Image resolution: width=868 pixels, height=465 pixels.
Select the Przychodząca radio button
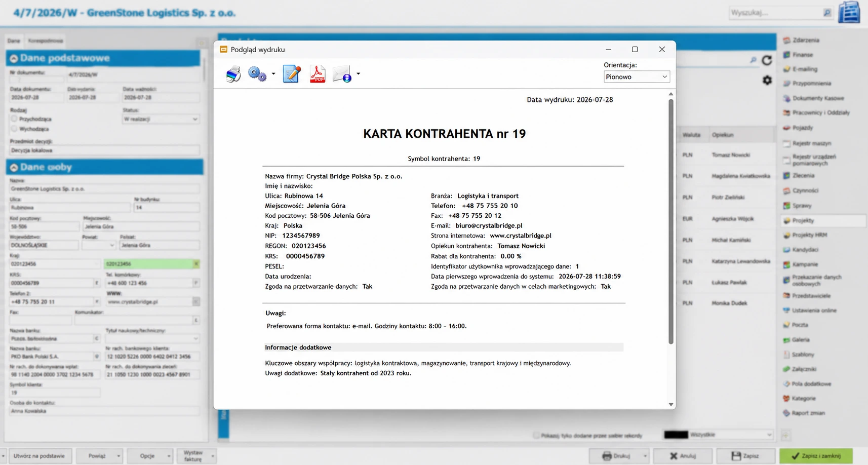[x=14, y=119]
